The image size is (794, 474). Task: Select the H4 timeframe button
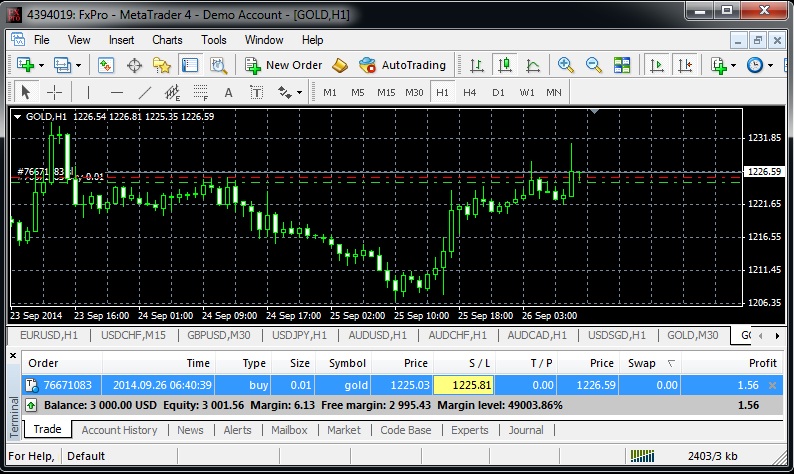click(469, 92)
